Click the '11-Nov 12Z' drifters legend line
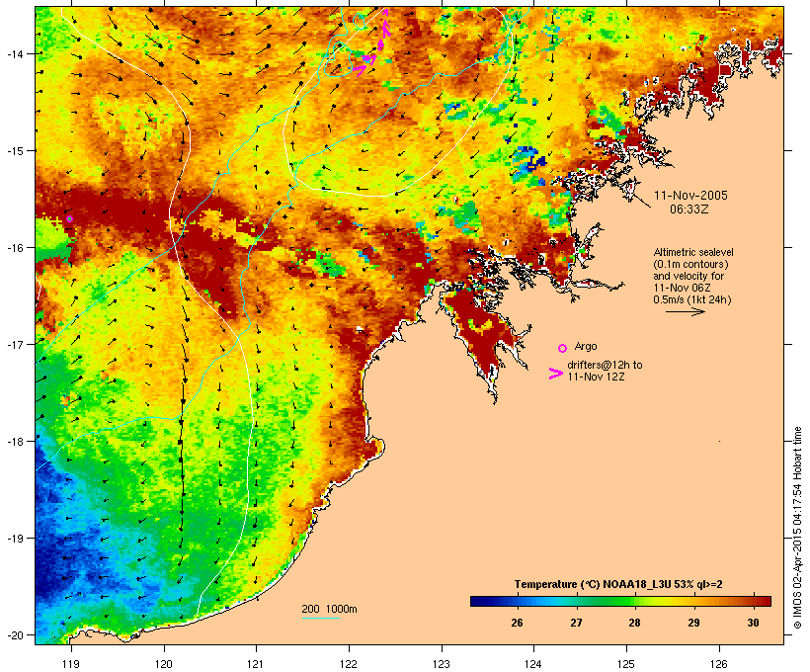 (596, 377)
